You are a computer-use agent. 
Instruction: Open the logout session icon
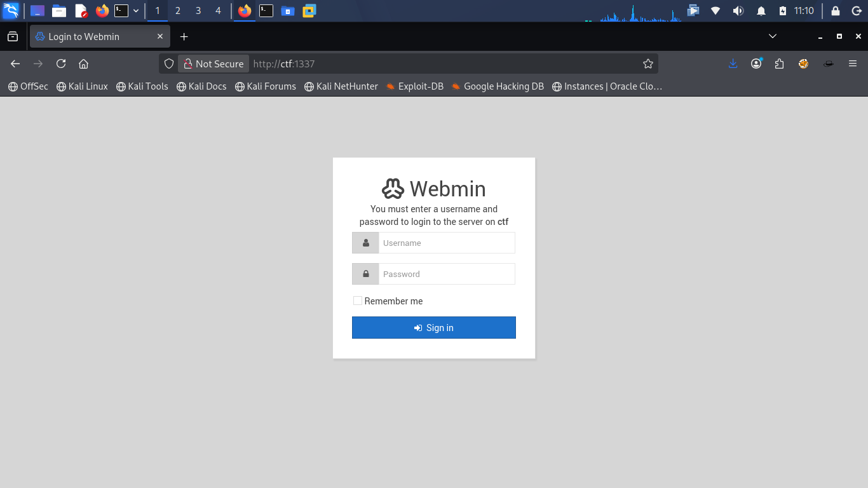pos(855,10)
